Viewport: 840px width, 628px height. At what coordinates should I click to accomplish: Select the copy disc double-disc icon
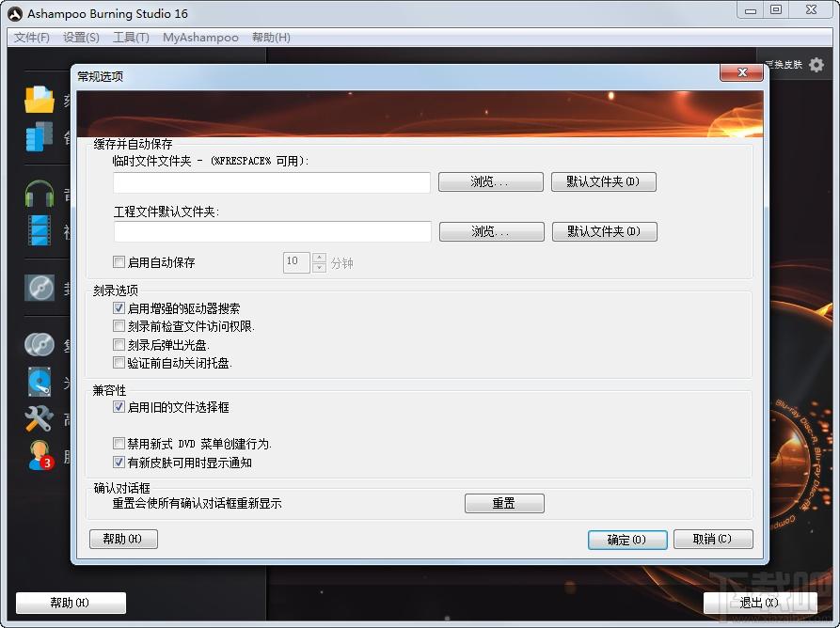click(40, 345)
